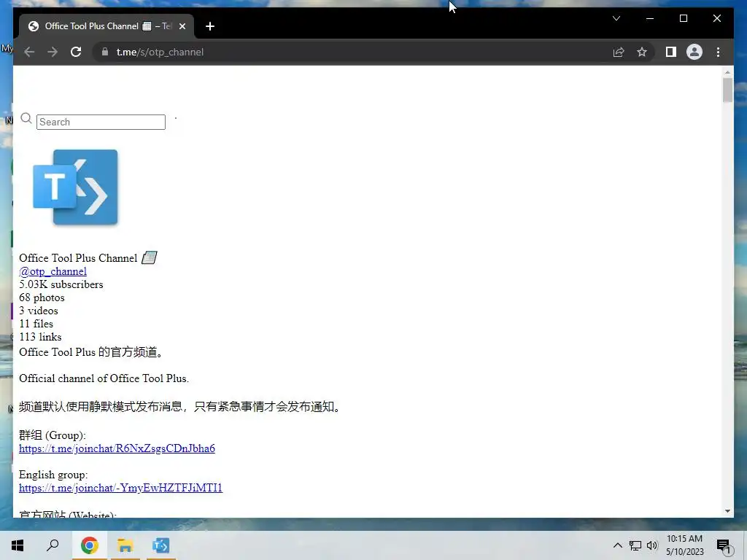This screenshot has height=560, width=747.
Task: Open the Group joinchat R6NxZsgsCDnJbha6 link
Action: (x=117, y=448)
